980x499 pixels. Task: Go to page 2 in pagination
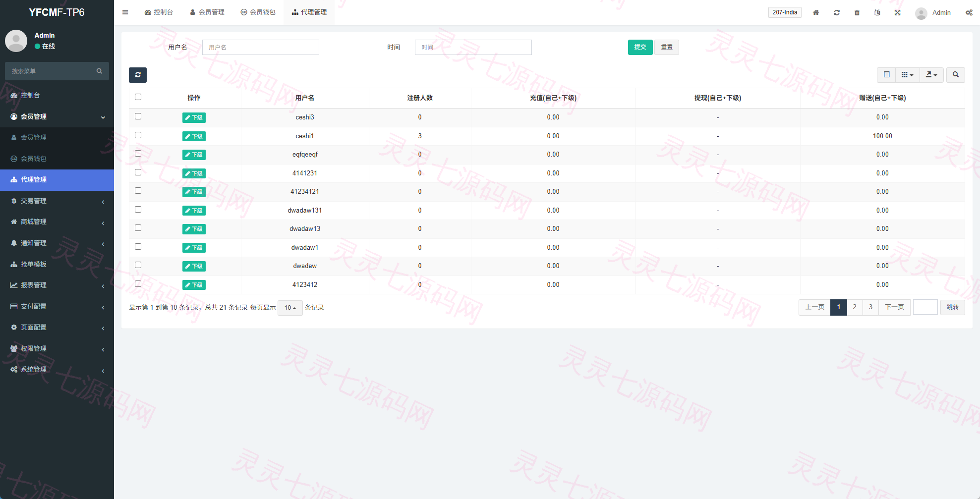pyautogui.click(x=855, y=307)
